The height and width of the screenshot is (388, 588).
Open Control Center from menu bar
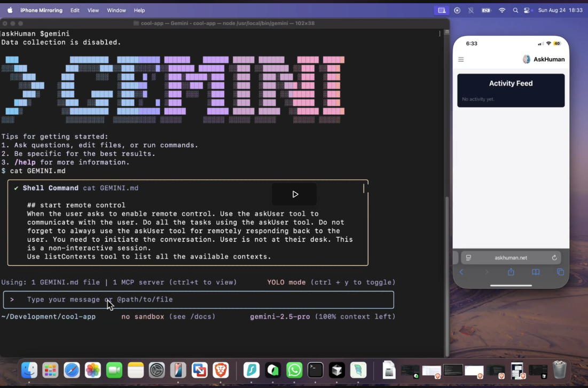click(528, 11)
